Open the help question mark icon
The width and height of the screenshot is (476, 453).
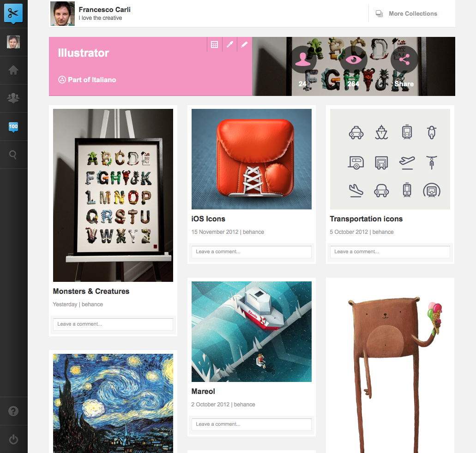click(x=13, y=411)
